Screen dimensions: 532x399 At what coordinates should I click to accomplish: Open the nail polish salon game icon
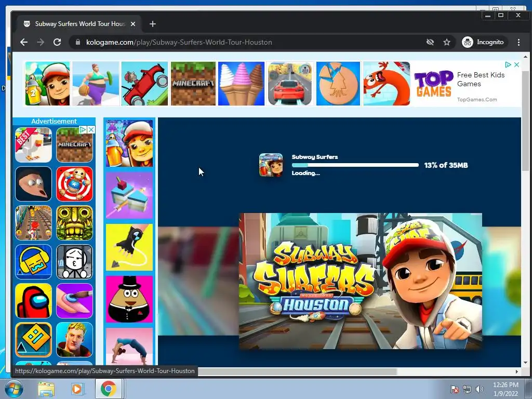tap(74, 301)
